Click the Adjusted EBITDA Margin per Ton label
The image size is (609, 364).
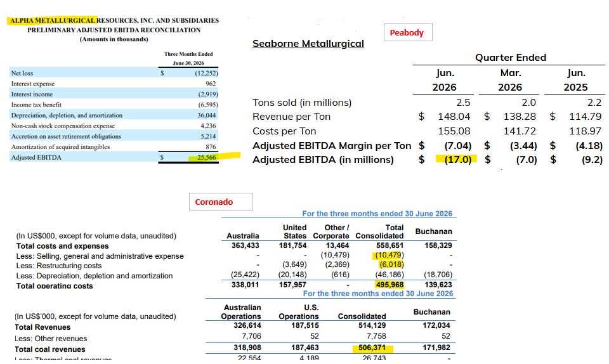(x=332, y=145)
